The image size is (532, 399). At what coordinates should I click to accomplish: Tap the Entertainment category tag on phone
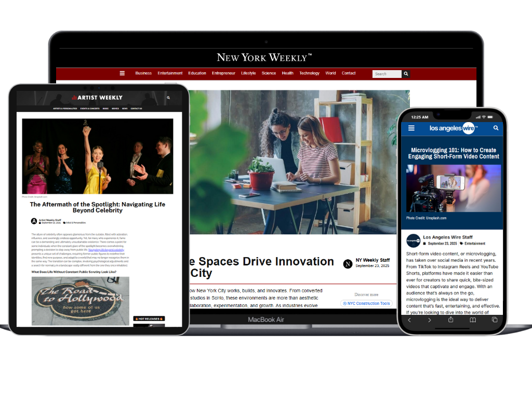(475, 243)
